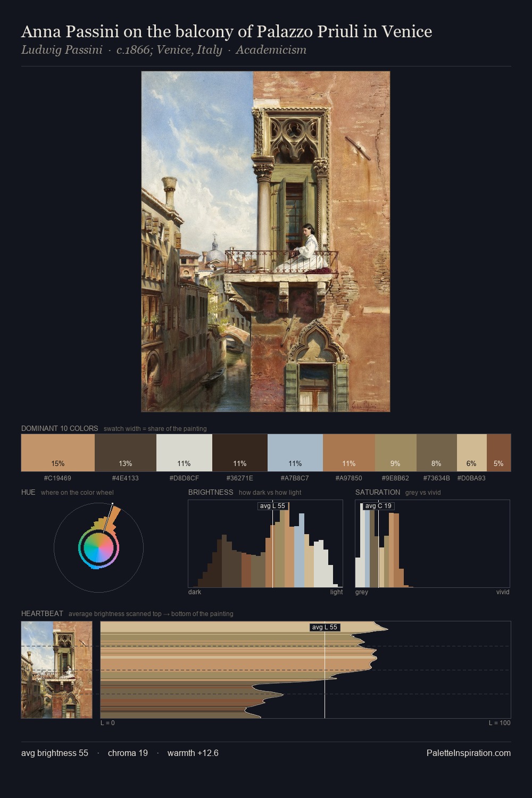
Task: Select the #4E4133 dark brown swatch
Action: pyautogui.click(x=126, y=453)
